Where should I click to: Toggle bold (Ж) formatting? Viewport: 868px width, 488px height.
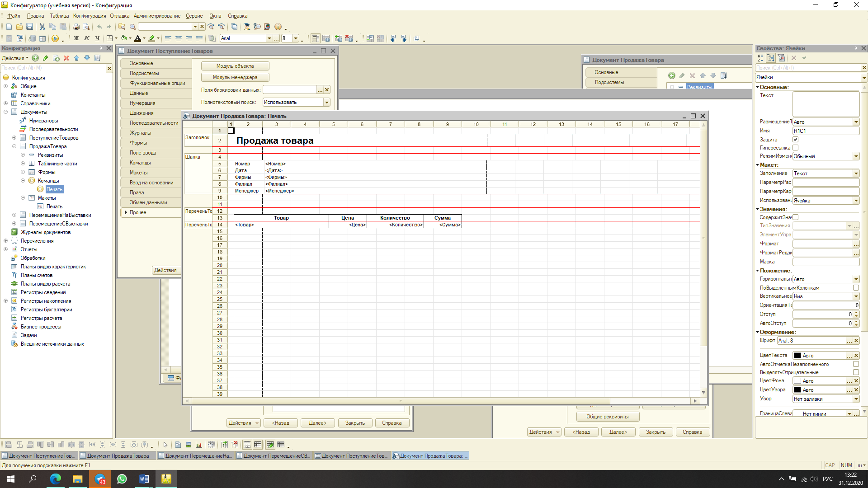pos(76,38)
